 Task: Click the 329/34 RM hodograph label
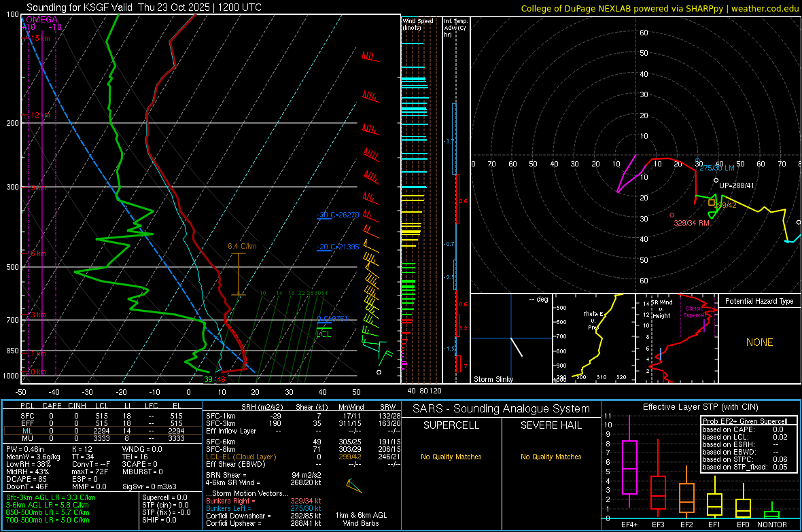pyautogui.click(x=691, y=223)
